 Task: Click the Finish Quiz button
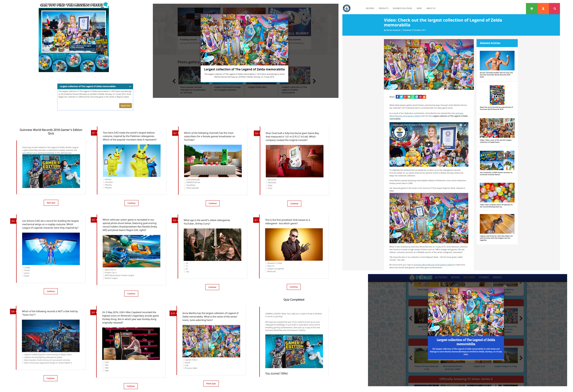(211, 384)
